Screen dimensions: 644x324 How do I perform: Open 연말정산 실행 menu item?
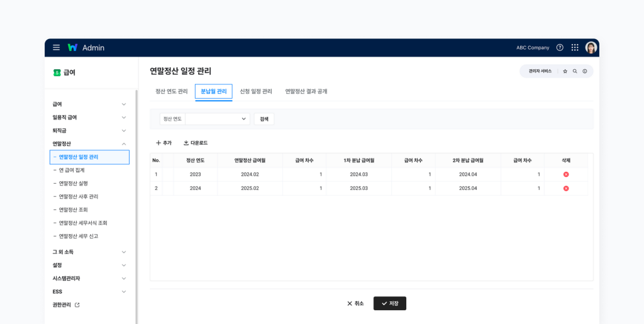(74, 184)
